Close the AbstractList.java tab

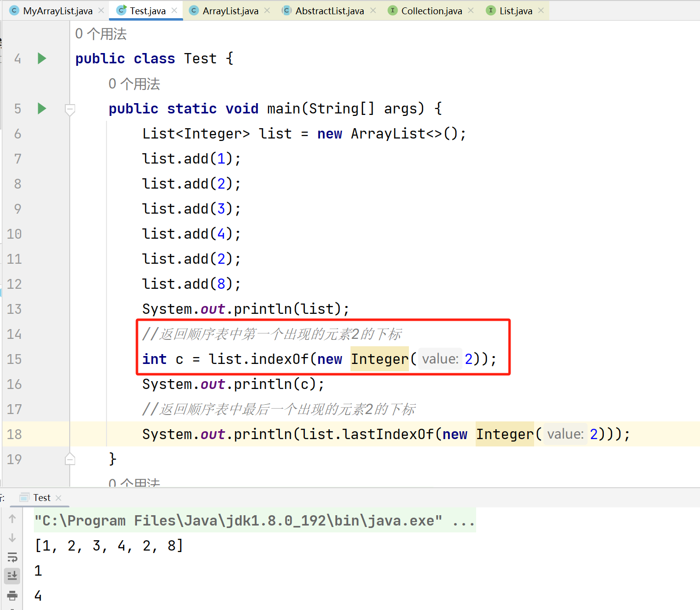tap(373, 10)
